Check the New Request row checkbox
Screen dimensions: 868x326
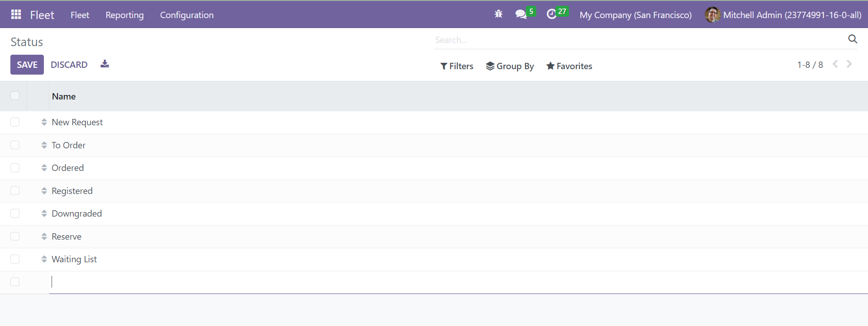coord(15,122)
